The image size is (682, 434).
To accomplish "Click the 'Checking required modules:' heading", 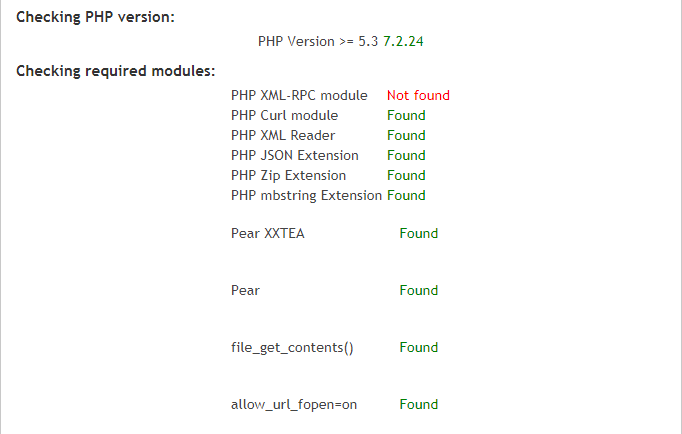I will tap(116, 72).
